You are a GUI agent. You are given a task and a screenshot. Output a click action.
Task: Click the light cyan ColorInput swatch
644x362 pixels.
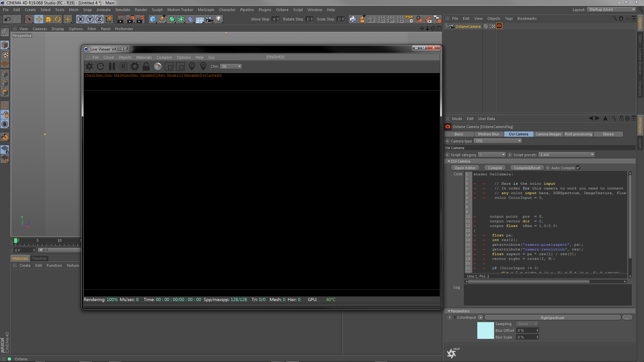pos(485,330)
